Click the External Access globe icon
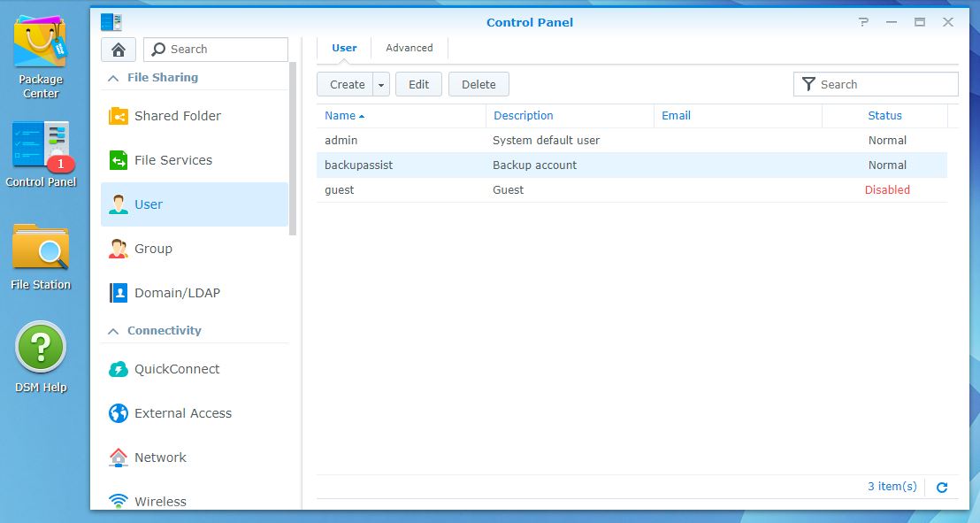 (119, 413)
